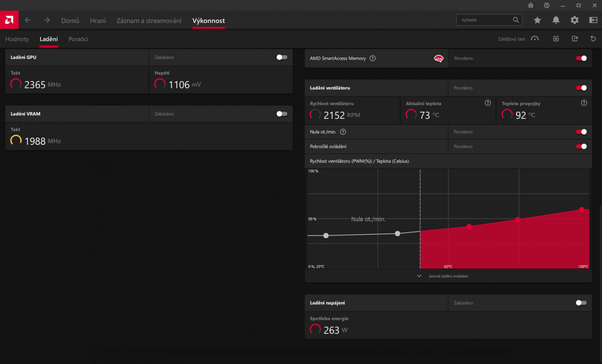Viewport: 602px width, 364px height.
Task: Select the 62°C fan curve point
Action: 469,226
